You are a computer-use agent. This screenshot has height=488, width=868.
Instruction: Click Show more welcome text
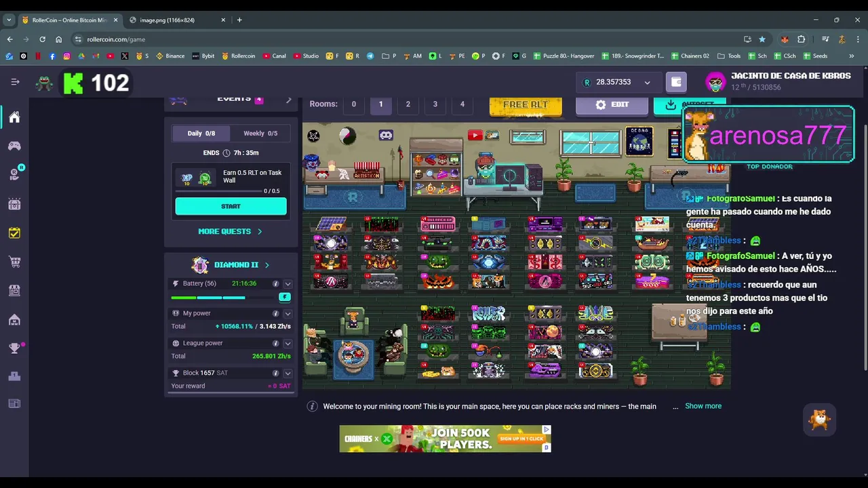(x=703, y=406)
